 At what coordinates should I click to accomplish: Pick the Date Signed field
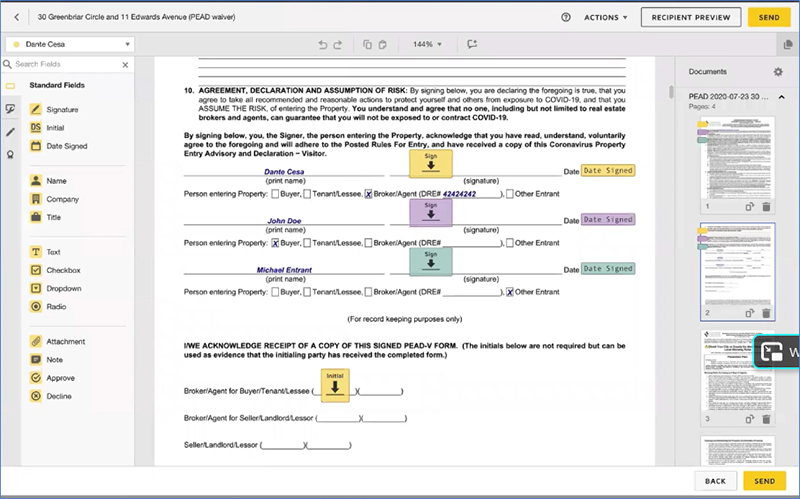click(x=59, y=146)
